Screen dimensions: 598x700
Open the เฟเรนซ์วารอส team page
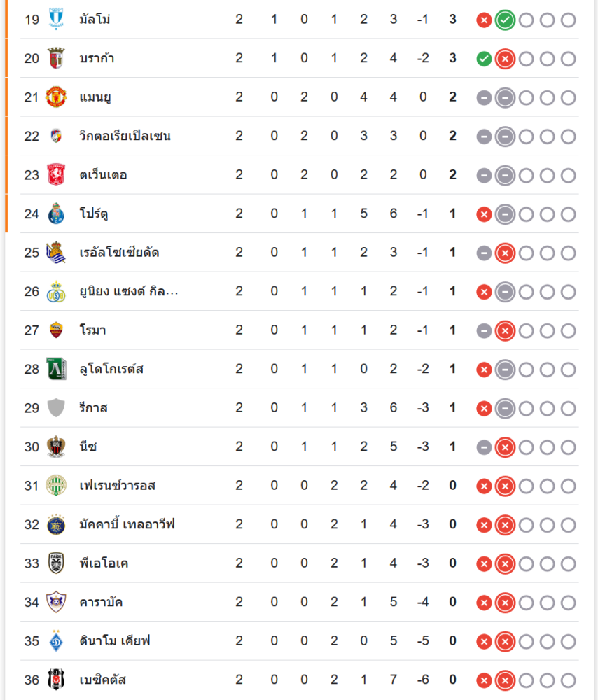(x=117, y=486)
